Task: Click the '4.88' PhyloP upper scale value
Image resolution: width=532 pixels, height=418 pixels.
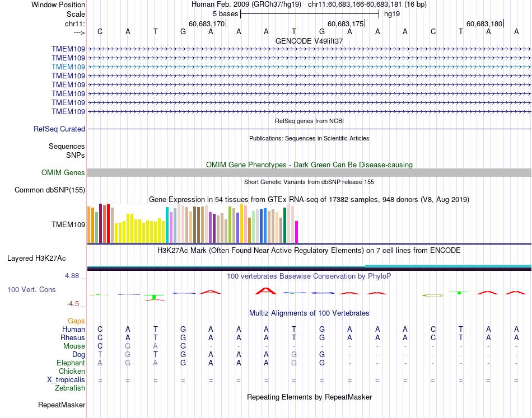Action: (72, 276)
